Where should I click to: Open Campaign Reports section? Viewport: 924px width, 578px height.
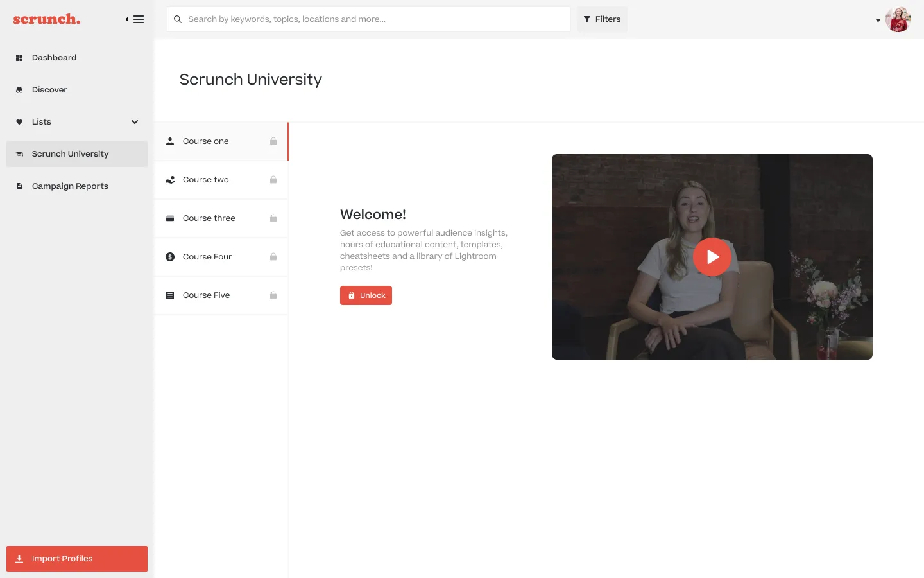click(77, 186)
